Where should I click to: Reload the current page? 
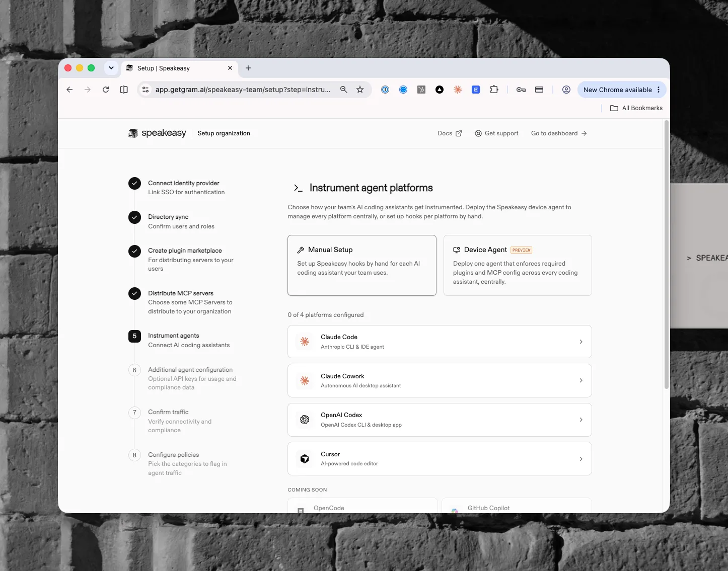pyautogui.click(x=106, y=90)
